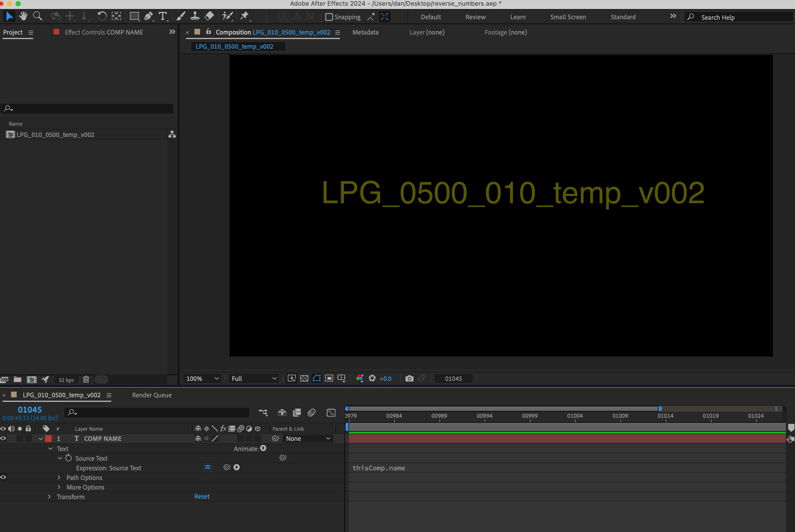Pick the Pen tool
Viewport: 795px width, 532px height.
pyautogui.click(x=148, y=16)
